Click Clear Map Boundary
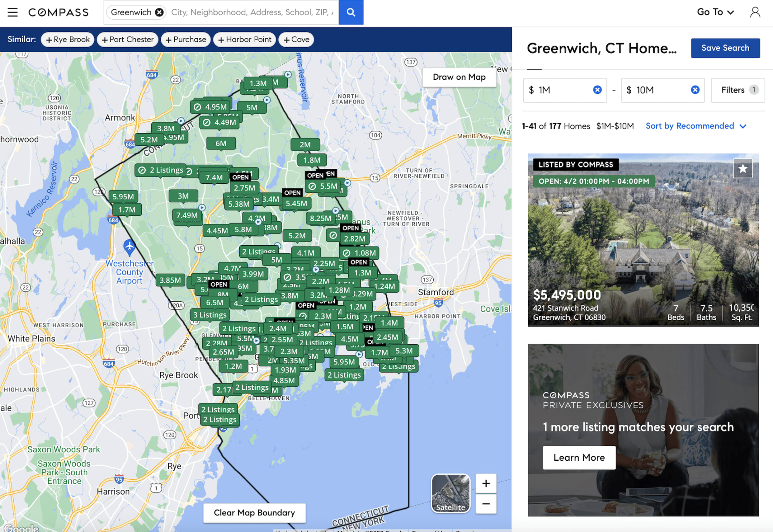 click(254, 513)
